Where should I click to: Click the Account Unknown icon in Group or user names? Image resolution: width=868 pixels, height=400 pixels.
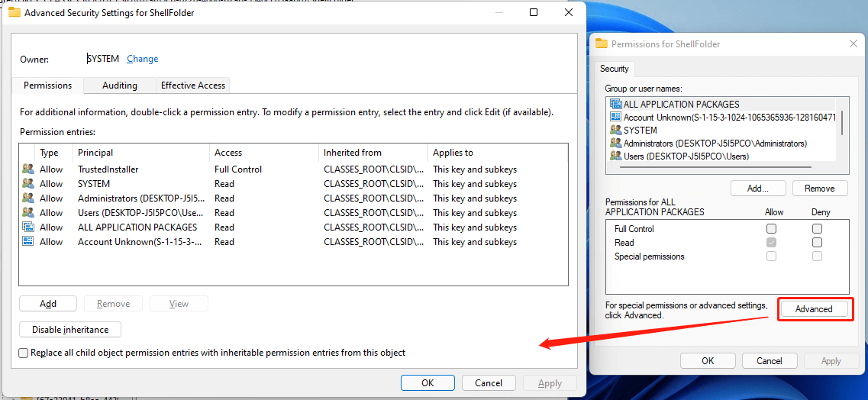(x=615, y=118)
